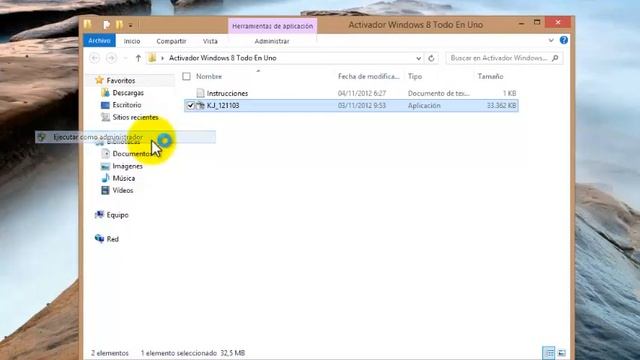Screen dimensions: 640x360
Task: Open the Administrar tab
Action: point(272,41)
